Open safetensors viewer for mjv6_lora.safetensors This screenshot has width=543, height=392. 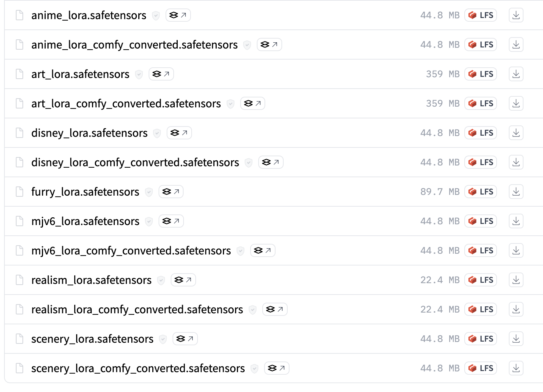pos(171,221)
